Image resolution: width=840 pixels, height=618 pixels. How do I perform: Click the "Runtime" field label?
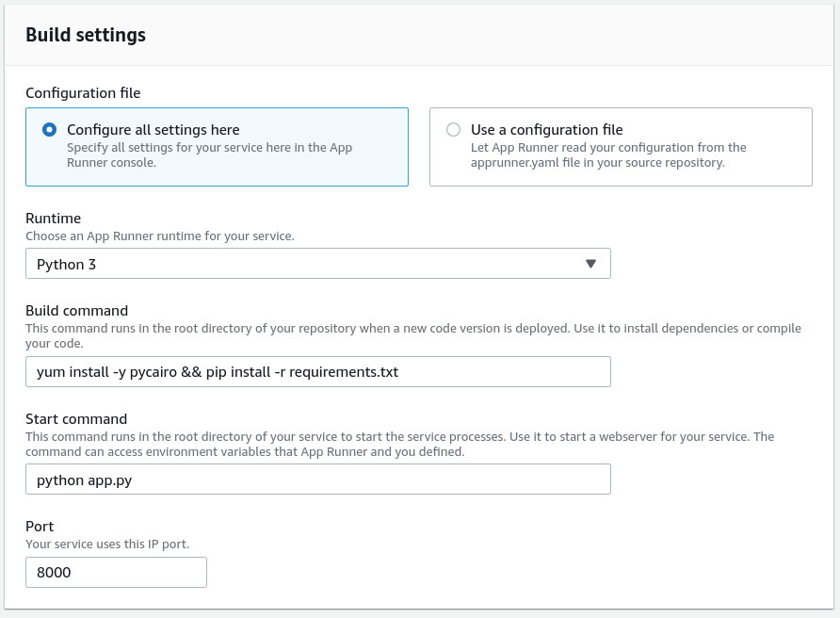point(53,219)
